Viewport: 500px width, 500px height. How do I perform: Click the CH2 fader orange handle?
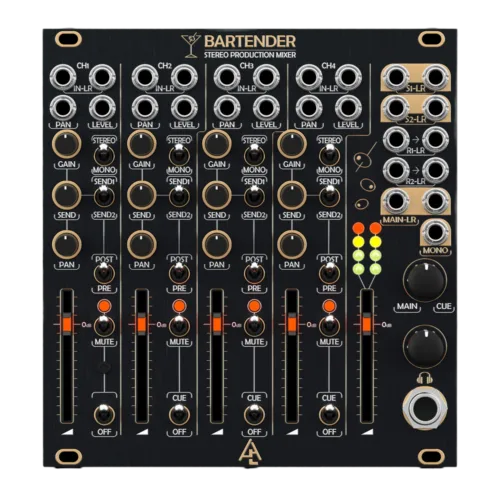coord(141,324)
